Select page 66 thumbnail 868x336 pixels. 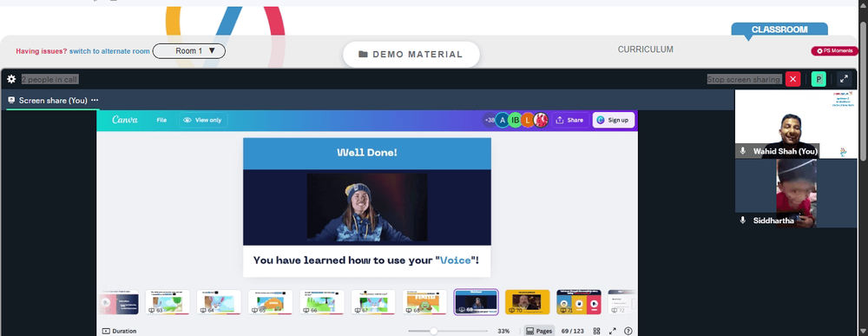click(322, 302)
